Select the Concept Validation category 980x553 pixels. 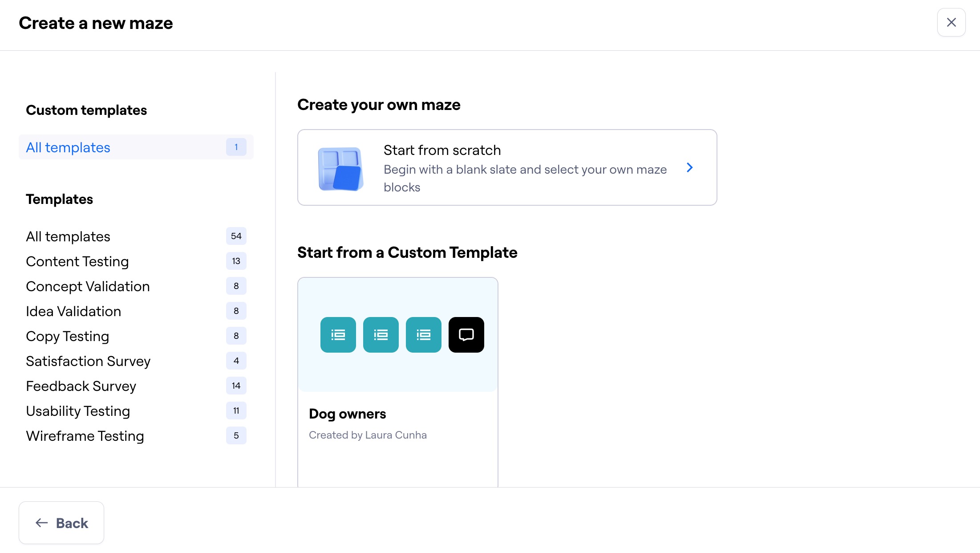tap(88, 286)
